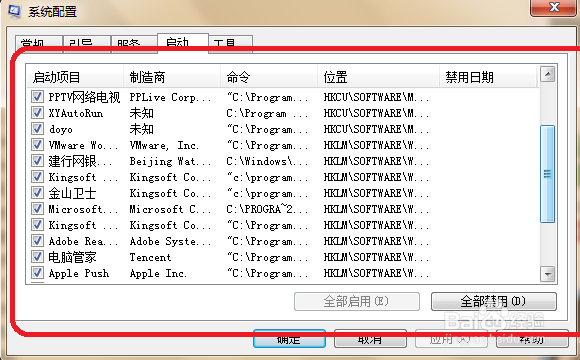The height and width of the screenshot is (360, 580).
Task: Switch to the 服务 tab
Action: [134, 44]
